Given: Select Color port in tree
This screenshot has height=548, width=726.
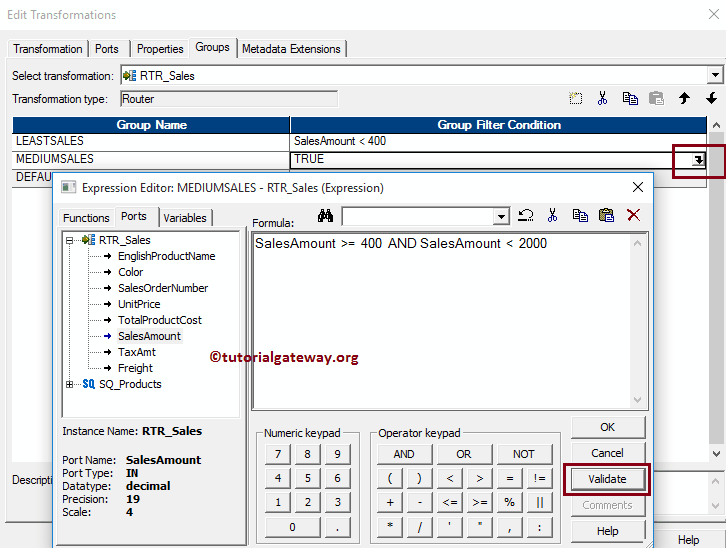Looking at the screenshot, I should [x=131, y=272].
